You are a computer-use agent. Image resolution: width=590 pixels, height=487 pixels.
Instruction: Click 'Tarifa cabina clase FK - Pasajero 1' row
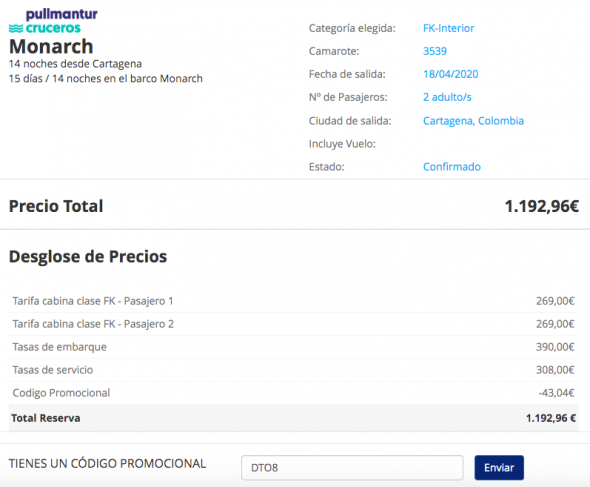tap(294, 301)
